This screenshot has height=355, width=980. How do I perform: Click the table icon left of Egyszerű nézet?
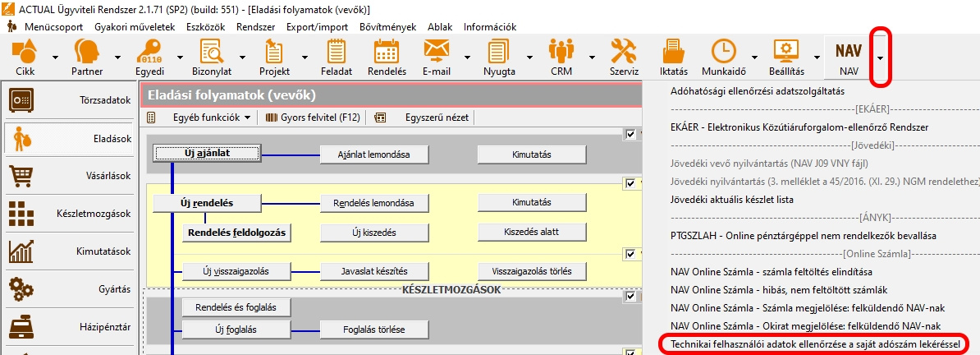tap(380, 117)
